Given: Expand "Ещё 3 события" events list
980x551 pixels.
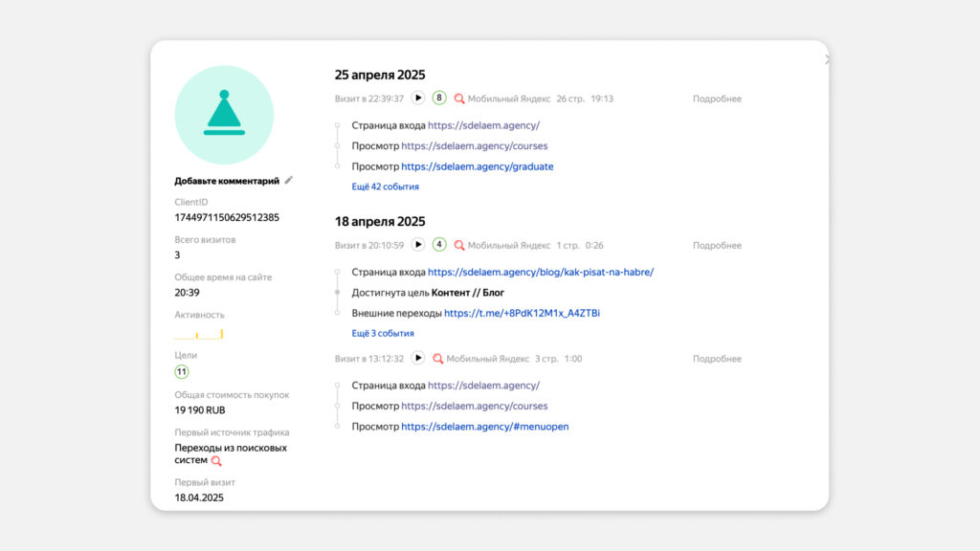Looking at the screenshot, I should click(383, 333).
